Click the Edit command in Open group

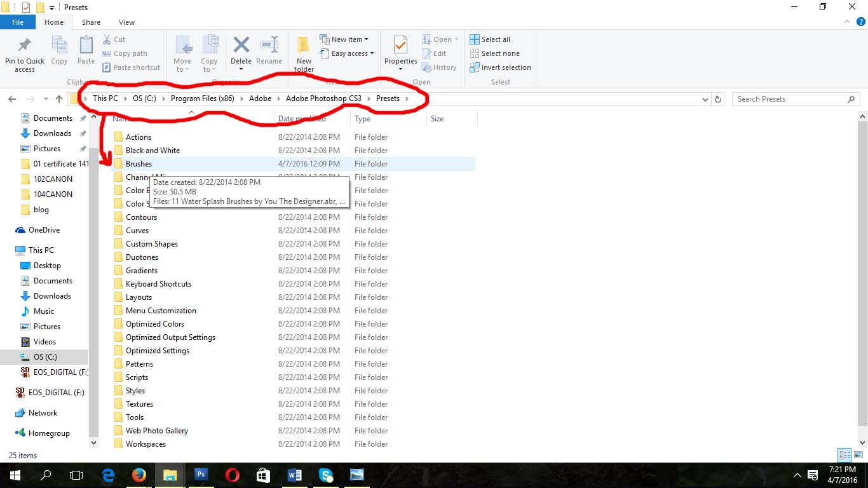tap(433, 53)
